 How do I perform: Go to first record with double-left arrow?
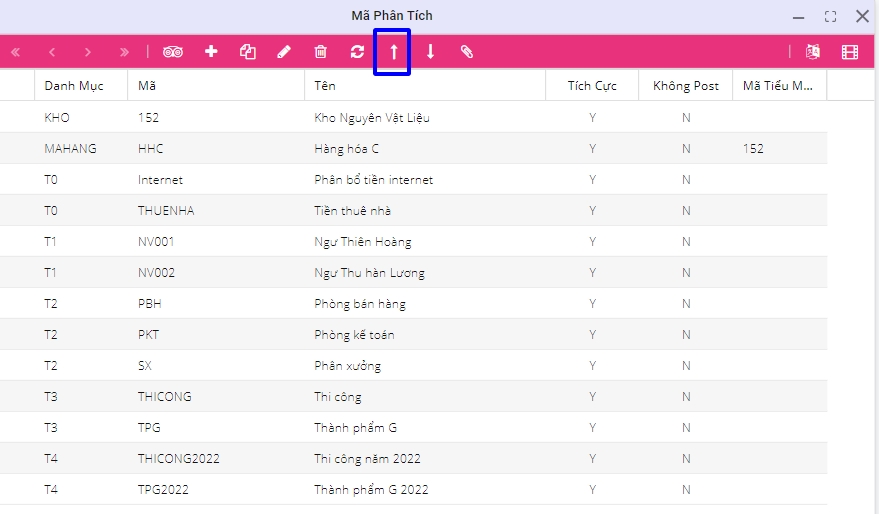[x=15, y=52]
